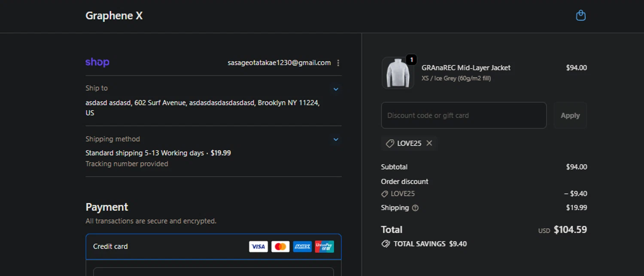644x276 pixels.
Task: Click the GRAnaREC Mid-Layer Jacket thumbnail
Action: pos(398,73)
